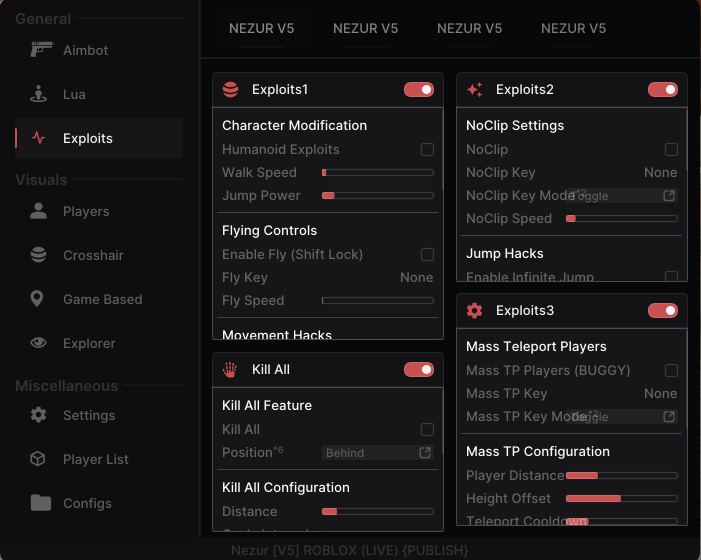Viewport: 701px width, 560px height.
Task: Click popout icon in Position Behind field
Action: 425,452
